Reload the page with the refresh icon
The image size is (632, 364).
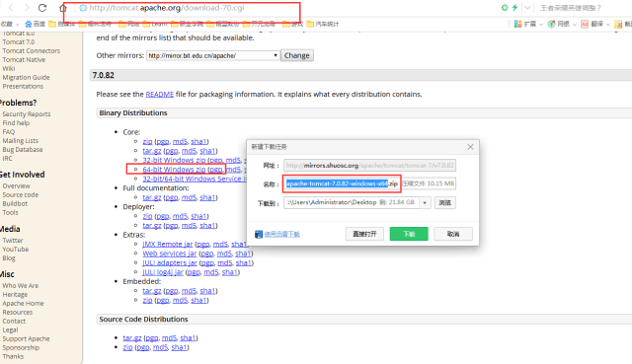coord(42,8)
